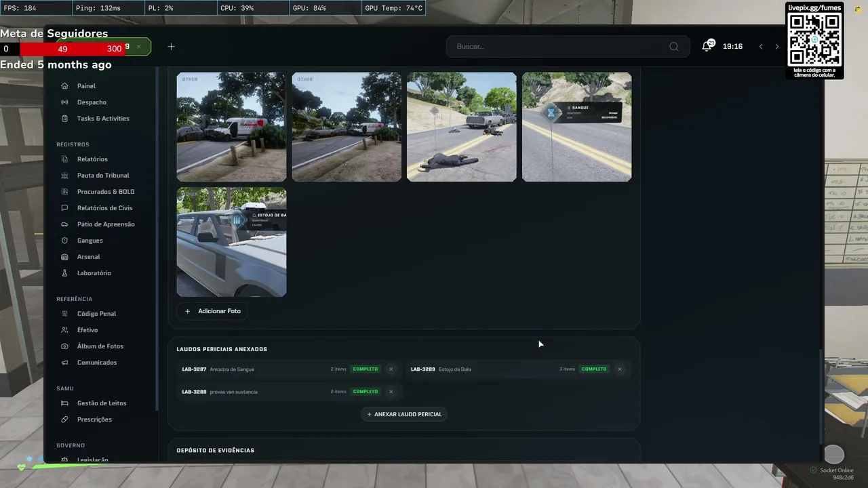Image resolution: width=868 pixels, height=488 pixels.
Task: Open the LAB-3287 Amostra de Sangue report
Action: click(290, 369)
